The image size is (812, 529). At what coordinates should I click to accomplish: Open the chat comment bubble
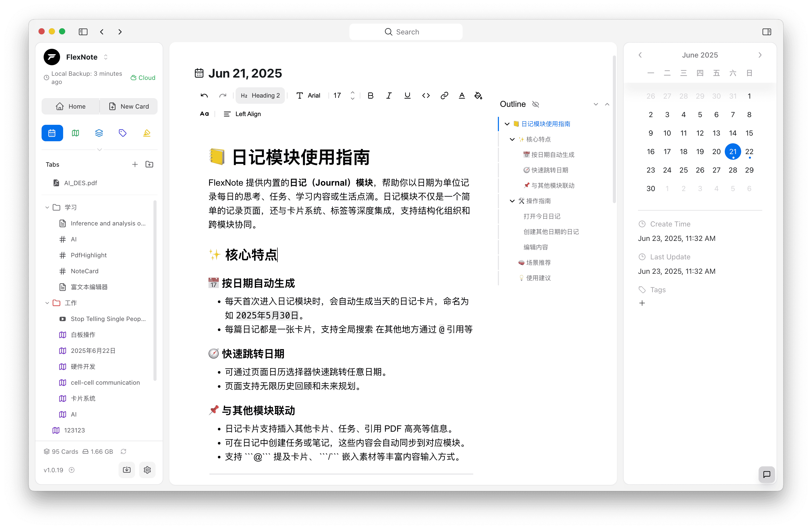pyautogui.click(x=767, y=474)
